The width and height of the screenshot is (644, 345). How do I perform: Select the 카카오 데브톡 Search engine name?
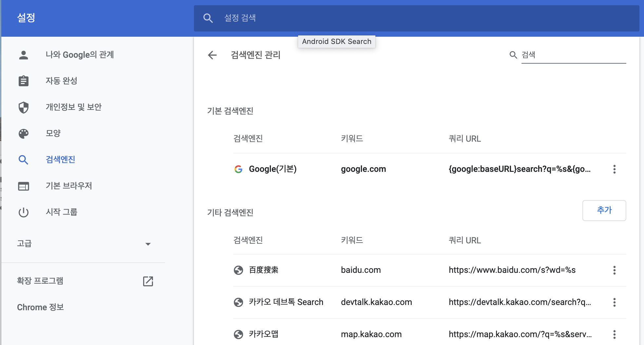286,302
